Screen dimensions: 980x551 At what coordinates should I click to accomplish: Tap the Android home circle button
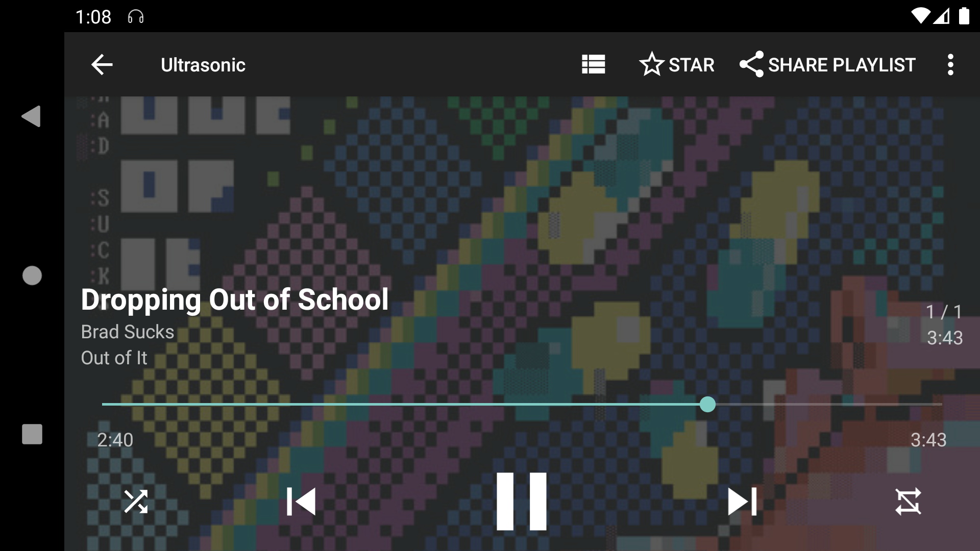32,275
